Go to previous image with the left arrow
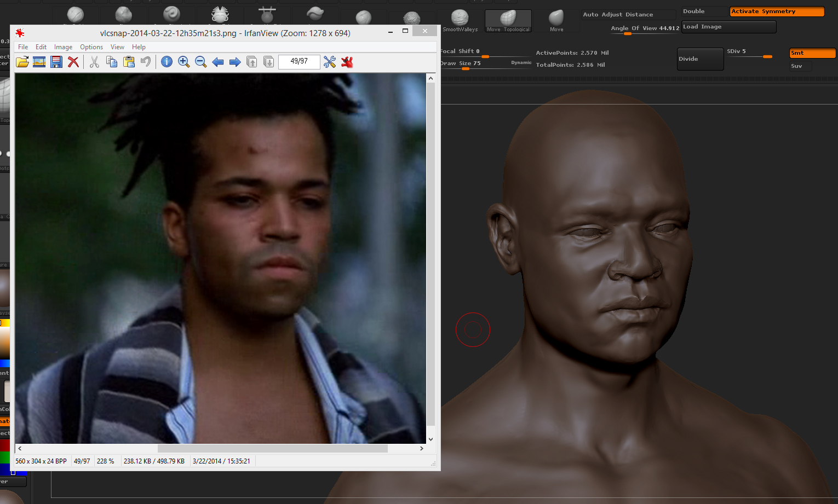The image size is (838, 504). 218,62
